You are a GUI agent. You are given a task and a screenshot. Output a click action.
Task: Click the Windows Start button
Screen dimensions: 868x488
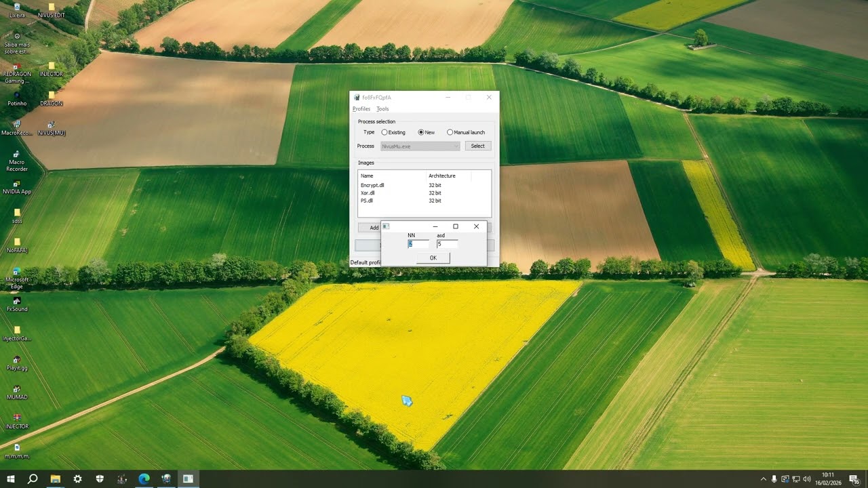pos(11,479)
